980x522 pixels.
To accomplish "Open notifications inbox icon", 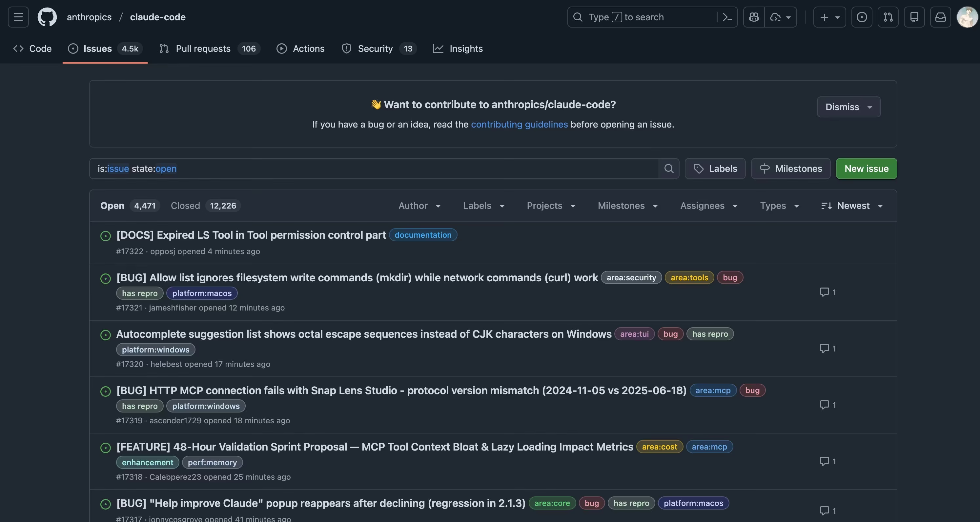I will [x=940, y=17].
